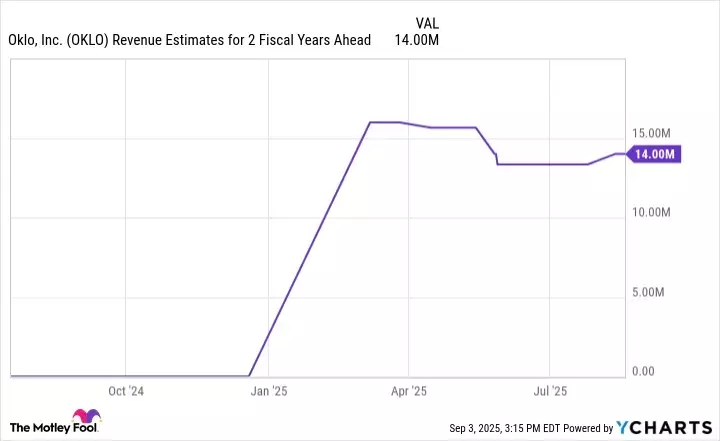Click the Oct '24 x-axis label
The height and width of the screenshot is (441, 720).
click(x=126, y=391)
